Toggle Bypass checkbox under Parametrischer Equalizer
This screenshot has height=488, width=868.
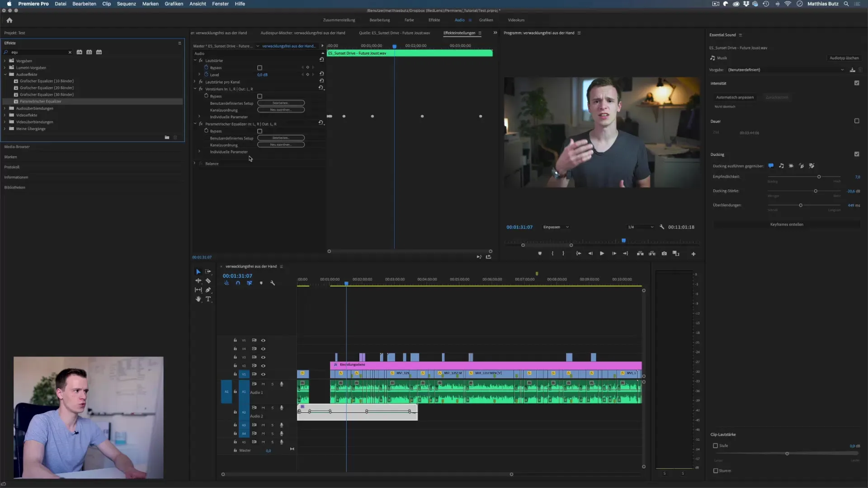(x=259, y=131)
